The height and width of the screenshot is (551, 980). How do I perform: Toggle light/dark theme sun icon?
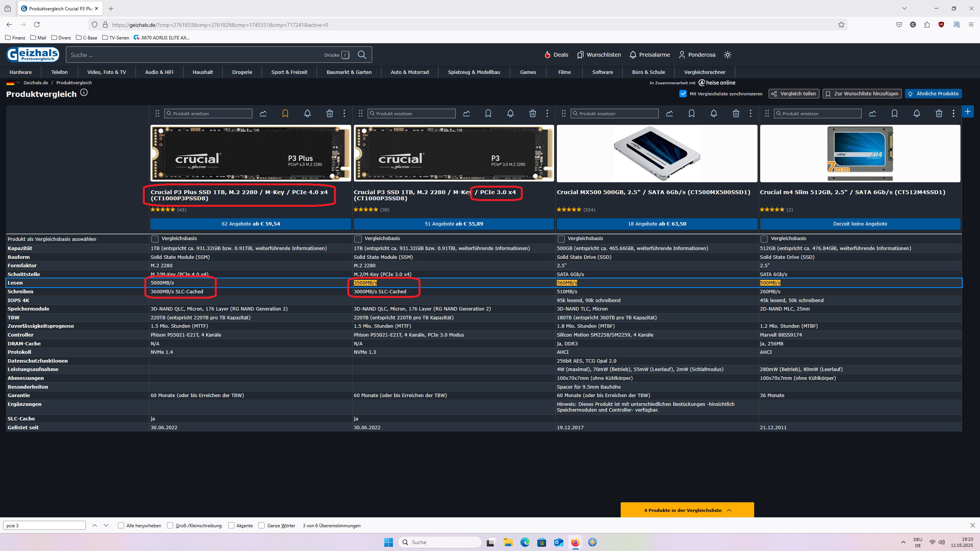[728, 55]
